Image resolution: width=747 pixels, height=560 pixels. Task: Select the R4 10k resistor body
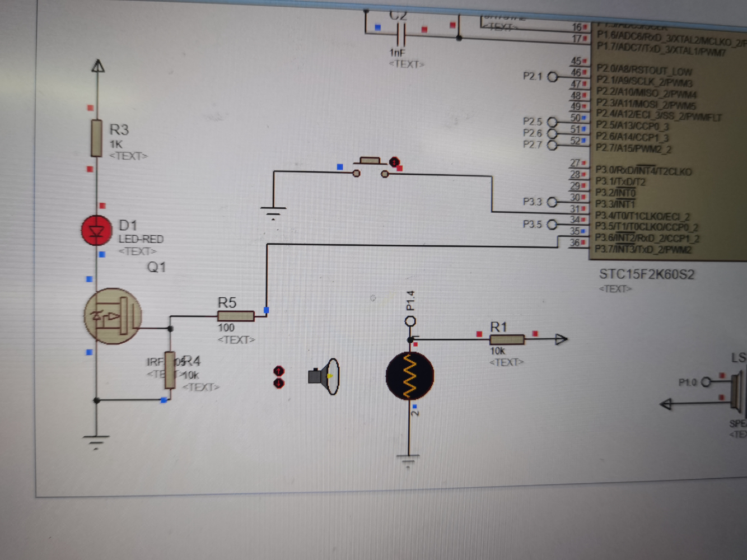tap(170, 370)
